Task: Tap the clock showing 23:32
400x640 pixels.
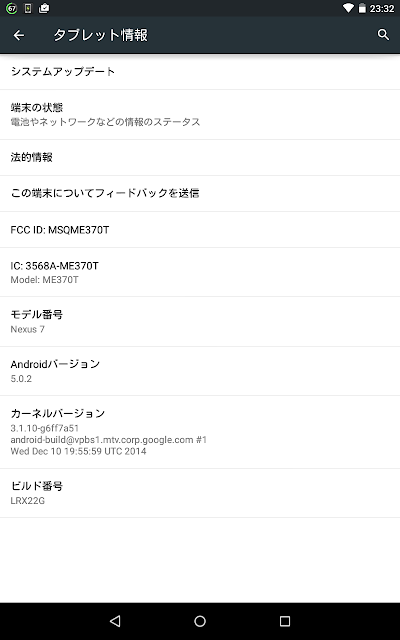Action: pos(382,9)
